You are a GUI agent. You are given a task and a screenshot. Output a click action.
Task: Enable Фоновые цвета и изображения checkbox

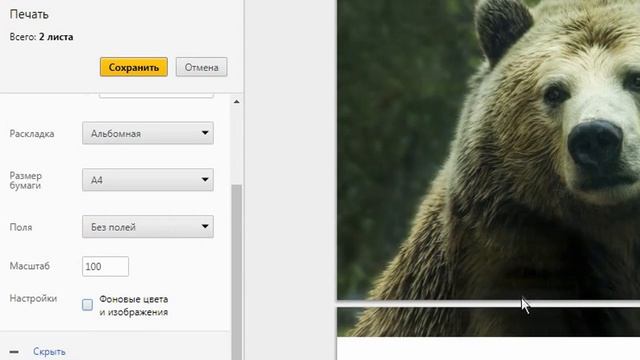87,305
